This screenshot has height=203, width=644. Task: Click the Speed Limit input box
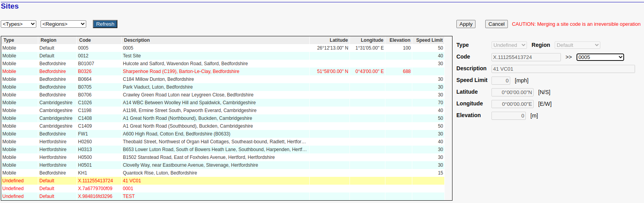click(501, 81)
